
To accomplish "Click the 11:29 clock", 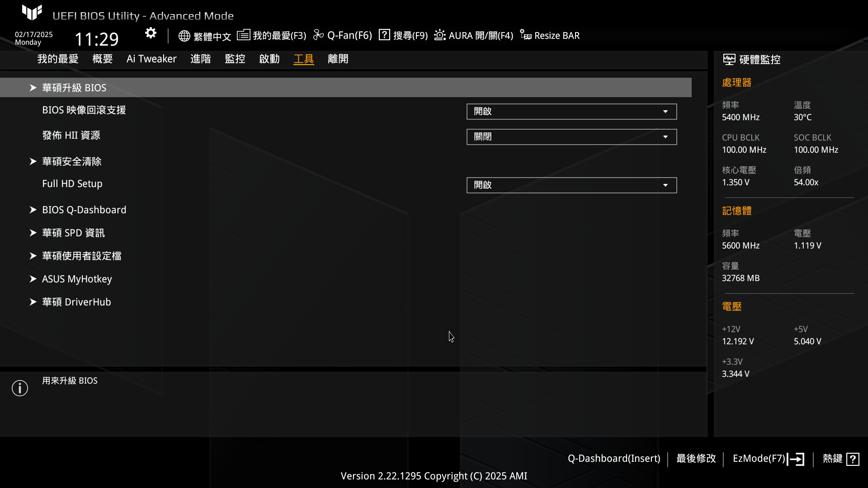I will click(x=97, y=39).
